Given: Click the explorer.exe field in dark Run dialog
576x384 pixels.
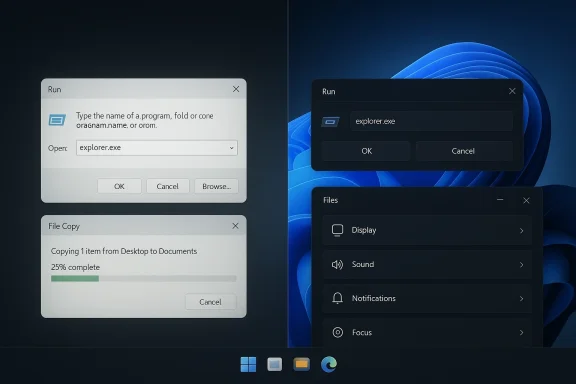Looking at the screenshot, I should click(x=431, y=121).
